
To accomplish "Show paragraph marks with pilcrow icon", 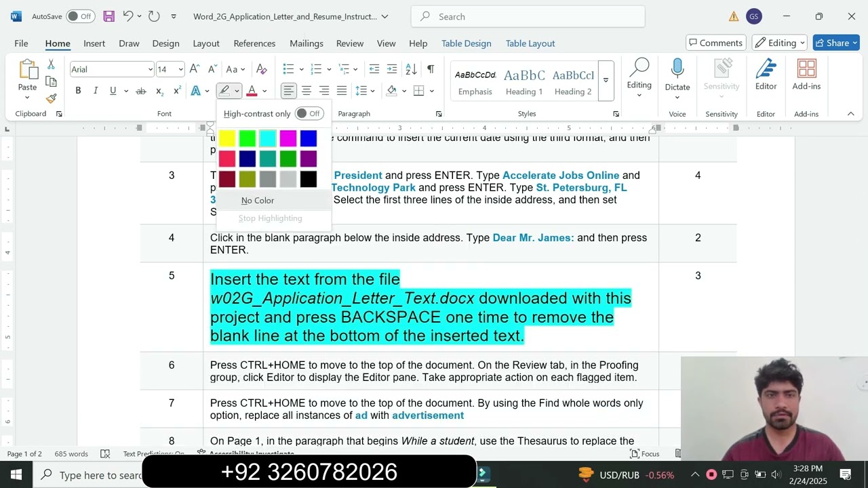I will 431,69.
